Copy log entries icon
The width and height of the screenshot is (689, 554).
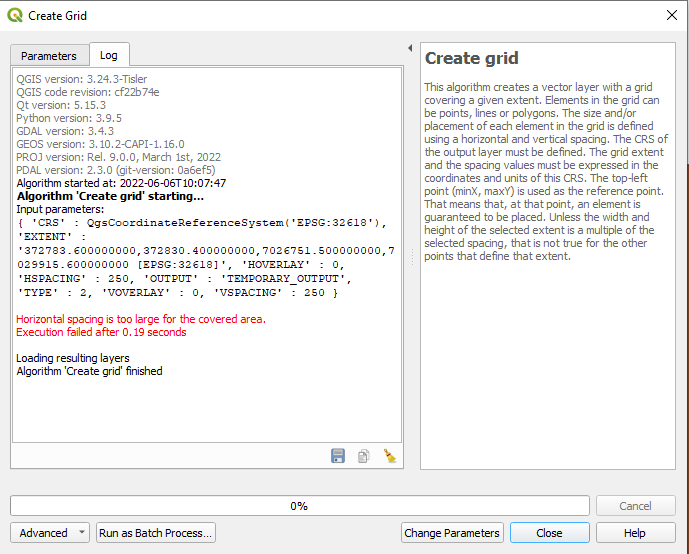tap(363, 456)
